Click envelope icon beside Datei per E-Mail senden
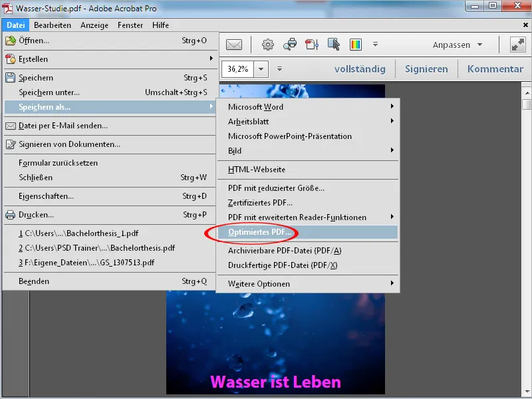Image resolution: width=532 pixels, height=399 pixels. [x=11, y=126]
